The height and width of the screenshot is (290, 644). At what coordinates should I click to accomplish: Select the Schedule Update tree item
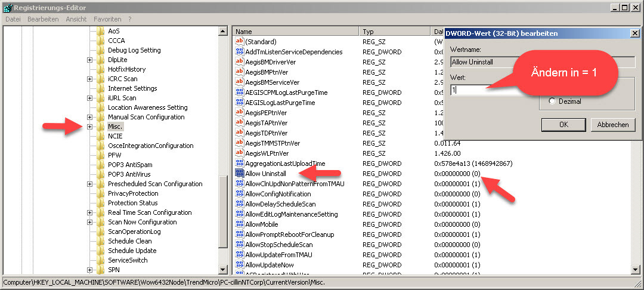(132, 251)
